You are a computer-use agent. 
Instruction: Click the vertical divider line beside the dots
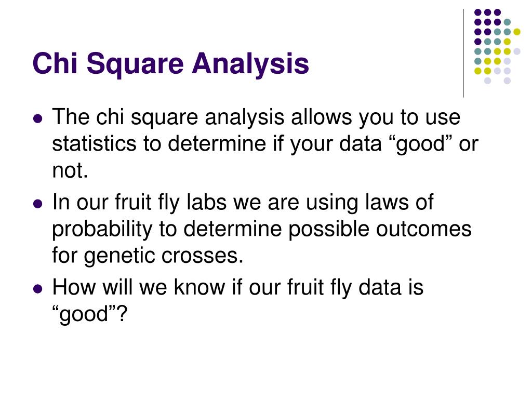pyautogui.click(x=463, y=54)
